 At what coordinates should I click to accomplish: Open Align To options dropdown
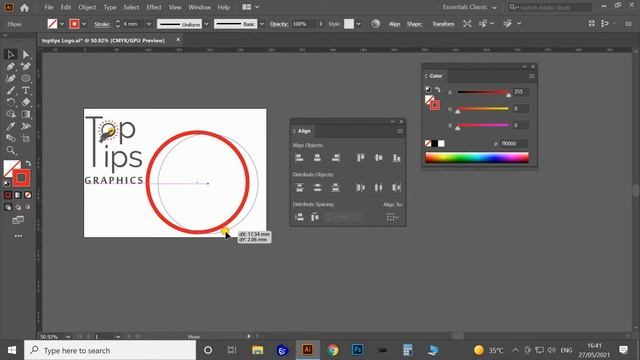393,217
